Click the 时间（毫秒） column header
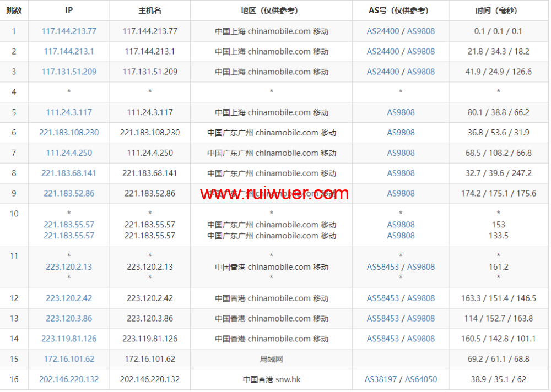Image resolution: width=551 pixels, height=392 pixels. pos(498,10)
